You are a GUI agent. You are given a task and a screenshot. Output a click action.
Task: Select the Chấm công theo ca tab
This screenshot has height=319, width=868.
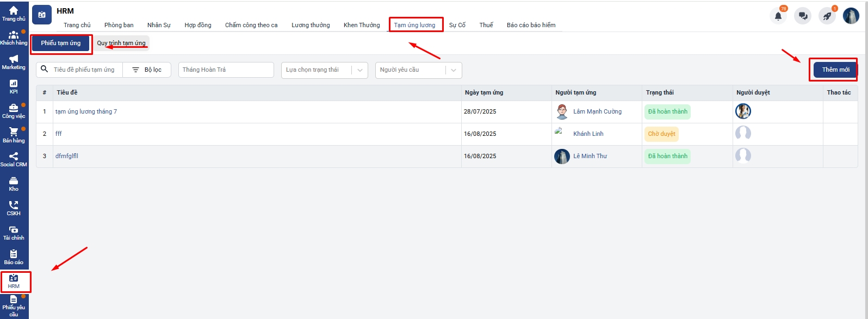tap(251, 25)
